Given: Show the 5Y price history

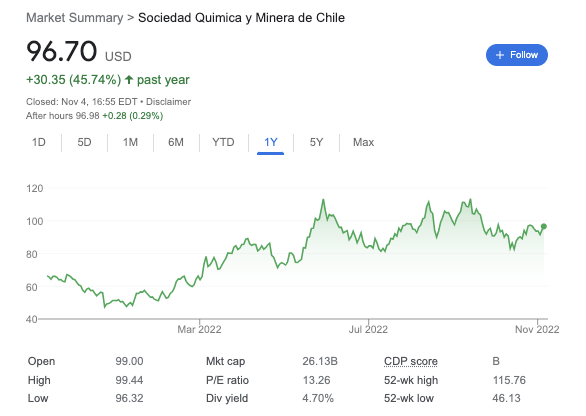Looking at the screenshot, I should click(x=316, y=142).
